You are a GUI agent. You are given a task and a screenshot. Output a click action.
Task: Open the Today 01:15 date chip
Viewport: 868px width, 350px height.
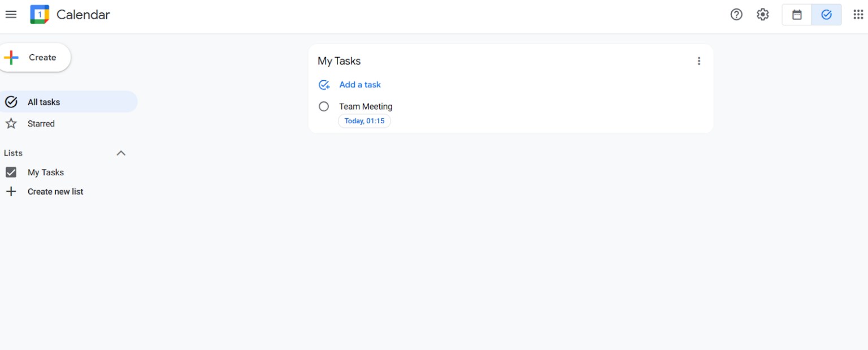pos(364,120)
